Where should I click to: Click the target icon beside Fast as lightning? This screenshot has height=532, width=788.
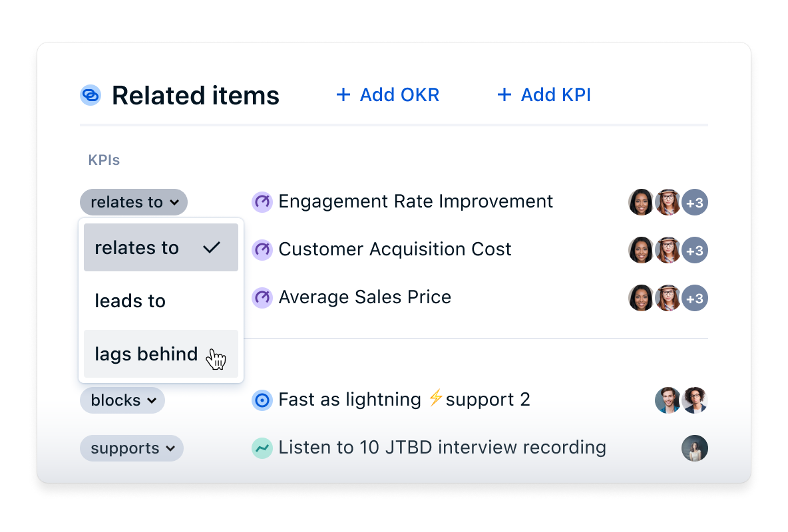pos(262,400)
